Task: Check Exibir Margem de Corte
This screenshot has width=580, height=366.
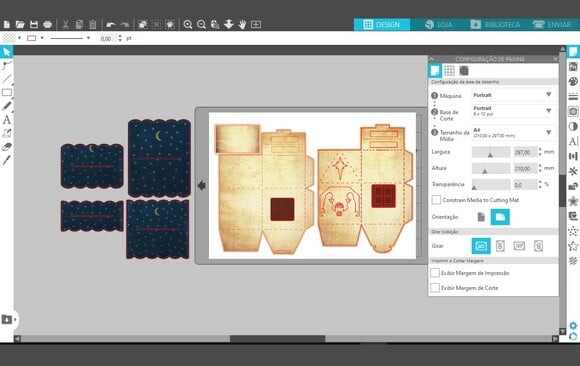Action: pos(435,288)
